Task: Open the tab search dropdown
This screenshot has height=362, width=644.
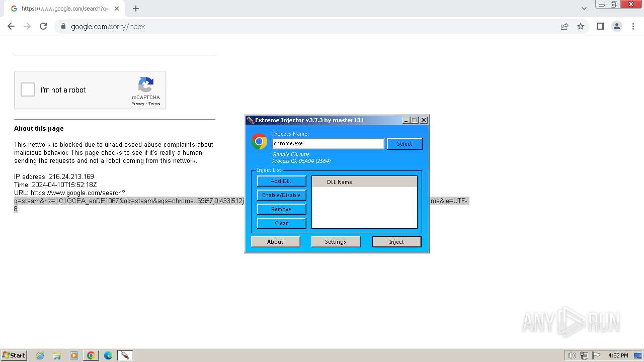Action: [584, 8]
